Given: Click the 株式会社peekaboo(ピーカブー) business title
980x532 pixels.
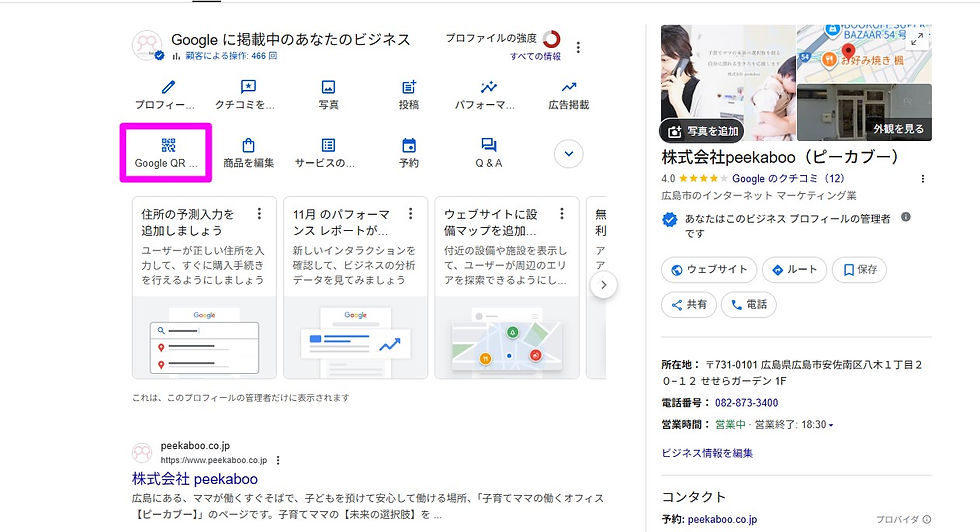Looking at the screenshot, I should (780, 156).
